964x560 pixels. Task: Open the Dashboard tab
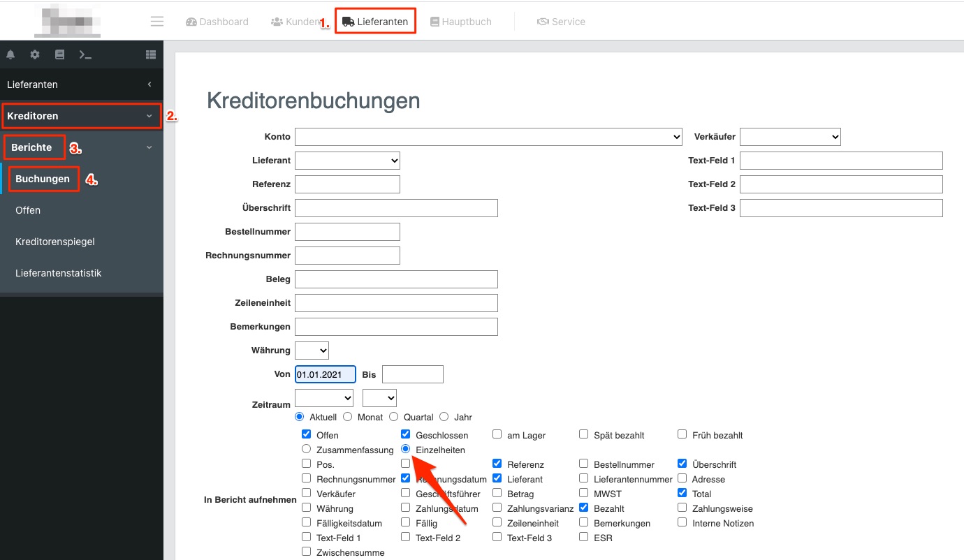coord(217,22)
